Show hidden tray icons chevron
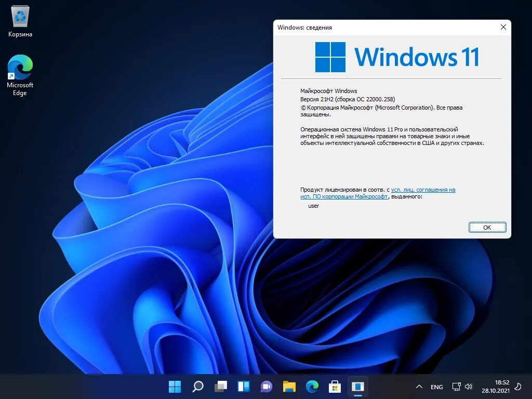This screenshot has height=399, width=532. (419, 387)
